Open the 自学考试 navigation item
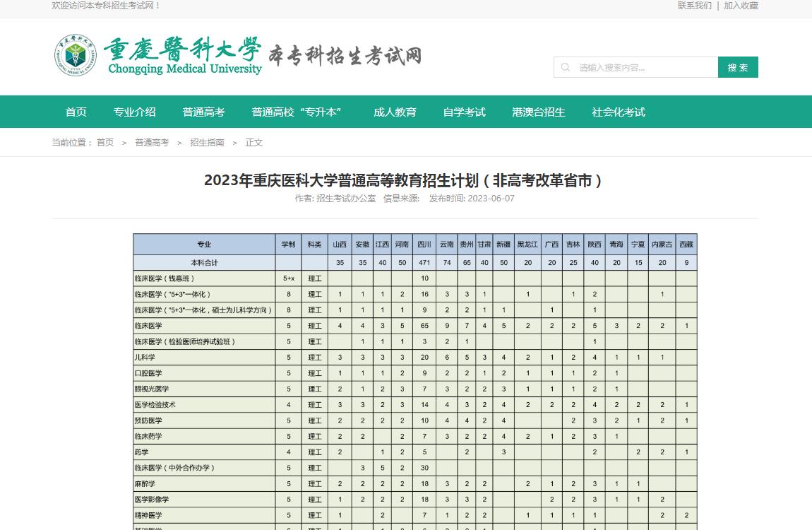The width and height of the screenshot is (812, 530). tap(465, 112)
